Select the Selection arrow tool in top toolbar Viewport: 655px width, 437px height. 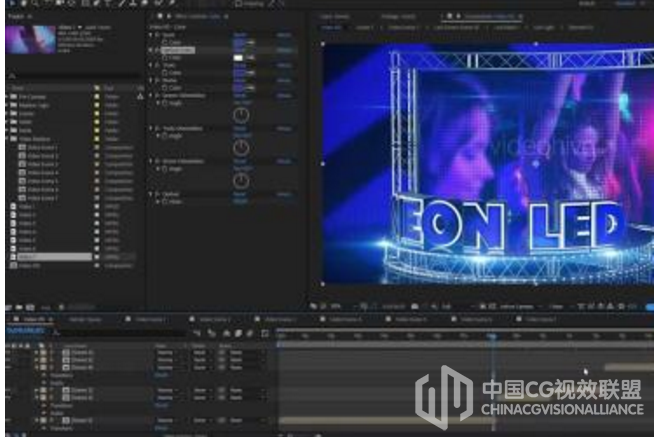(x=13, y=3)
